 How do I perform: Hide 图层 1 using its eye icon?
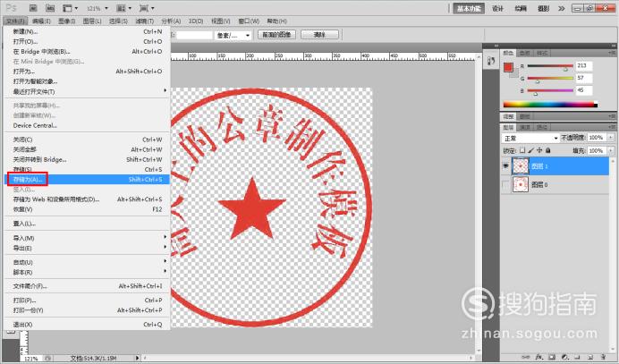(x=505, y=166)
